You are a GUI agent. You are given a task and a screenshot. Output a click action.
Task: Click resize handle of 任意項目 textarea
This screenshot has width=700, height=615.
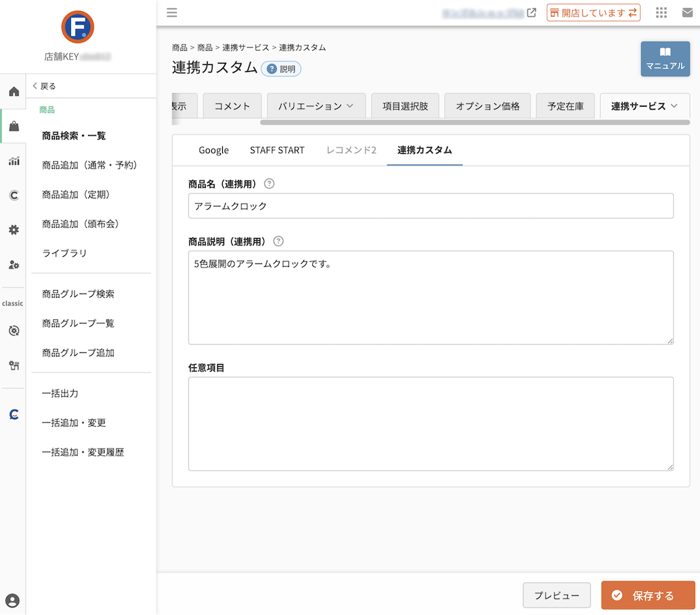(670, 467)
